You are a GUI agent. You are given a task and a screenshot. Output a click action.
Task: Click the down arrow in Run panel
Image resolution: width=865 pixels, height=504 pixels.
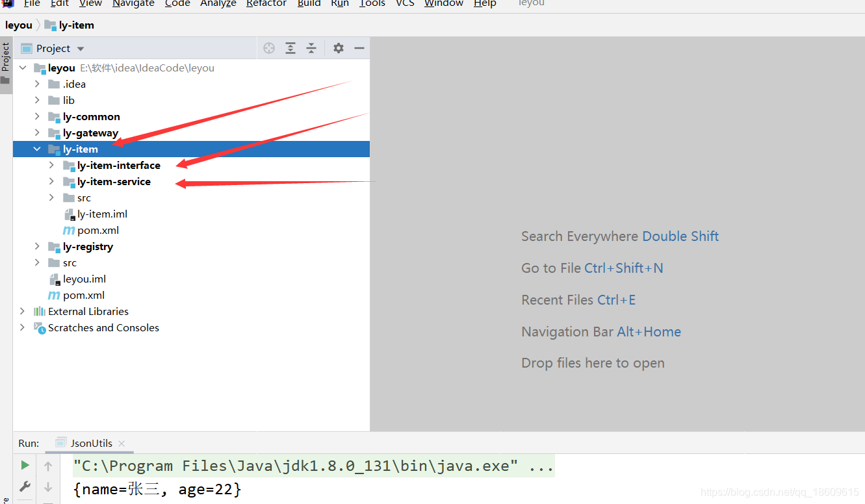click(48, 487)
